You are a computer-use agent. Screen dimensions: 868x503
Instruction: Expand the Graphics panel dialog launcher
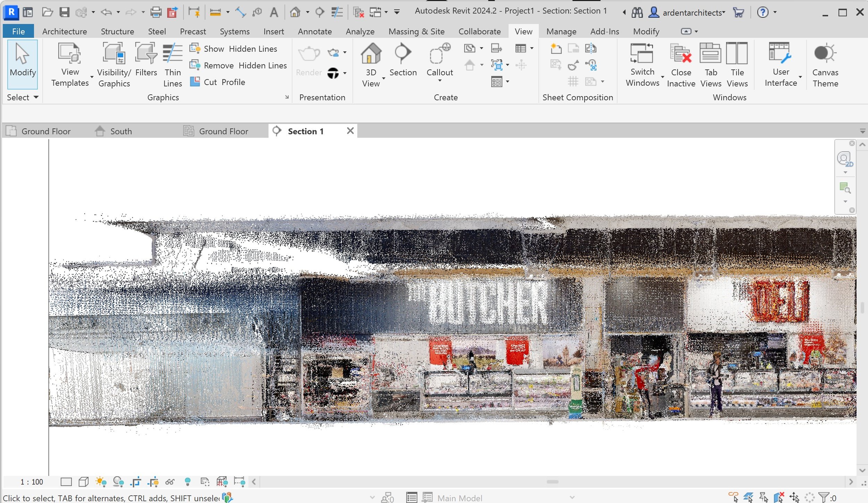click(287, 97)
